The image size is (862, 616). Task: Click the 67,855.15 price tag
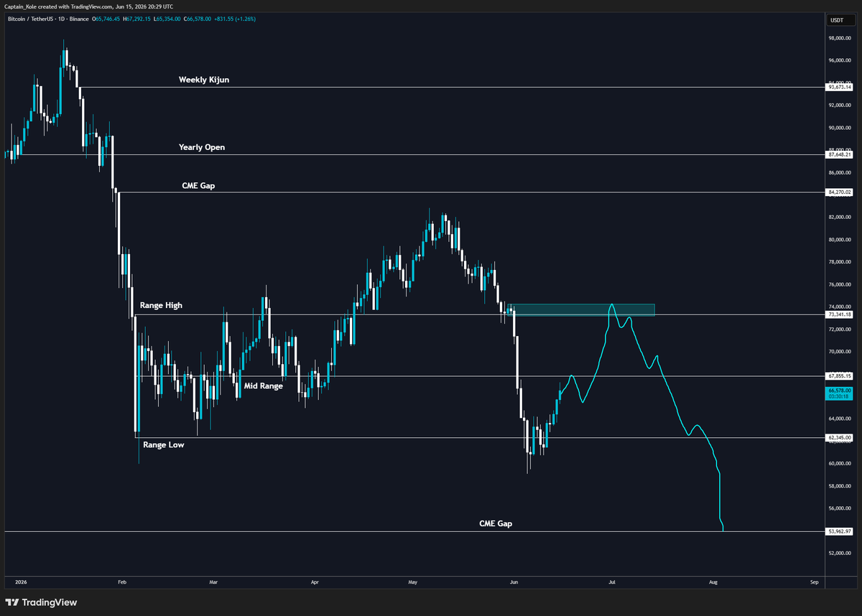[x=840, y=376]
